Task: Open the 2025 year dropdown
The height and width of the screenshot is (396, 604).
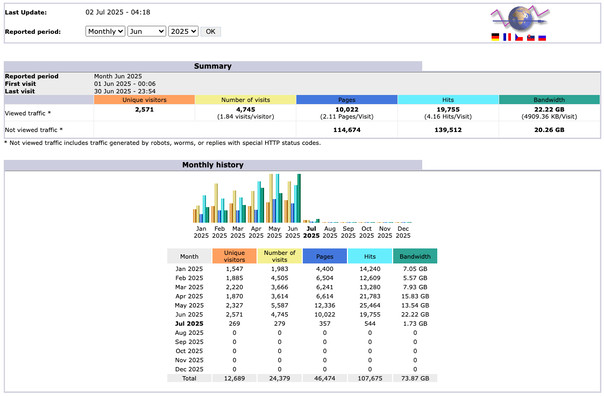Action: pos(183,32)
